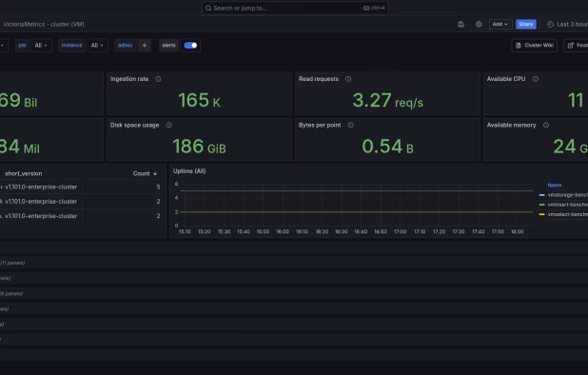Image resolution: width=588 pixels, height=375 pixels.
Task: Click the adhoc filter label
Action: [x=126, y=46]
